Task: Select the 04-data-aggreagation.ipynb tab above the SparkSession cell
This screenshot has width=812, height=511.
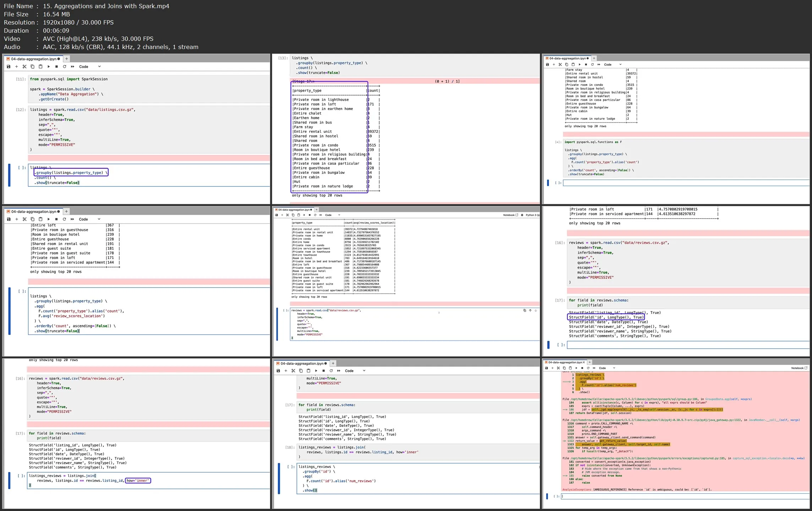Action: click(x=34, y=59)
